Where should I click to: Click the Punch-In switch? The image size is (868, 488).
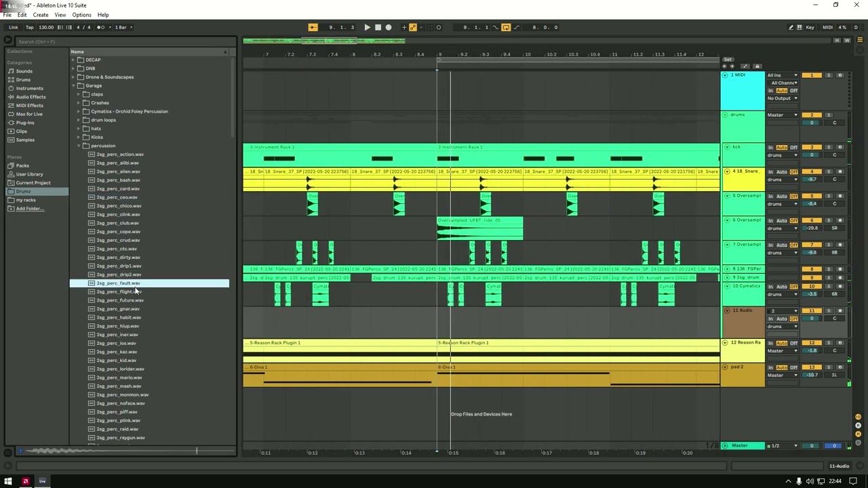pos(496,27)
